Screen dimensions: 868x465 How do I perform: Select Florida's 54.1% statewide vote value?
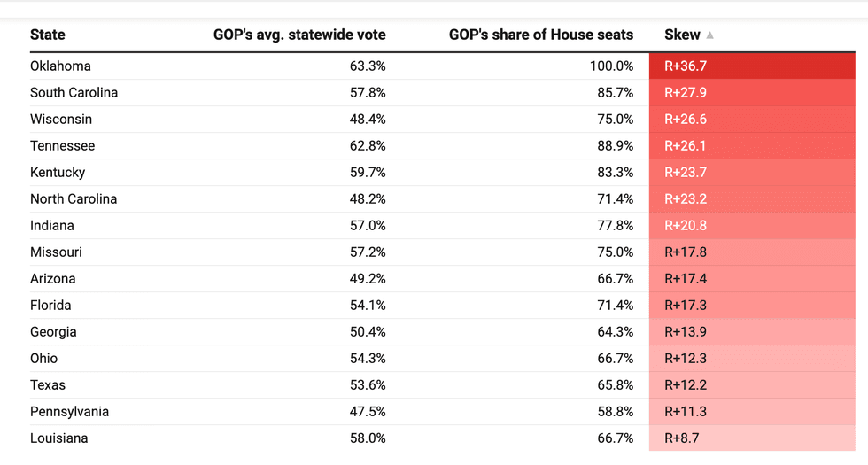(x=368, y=305)
